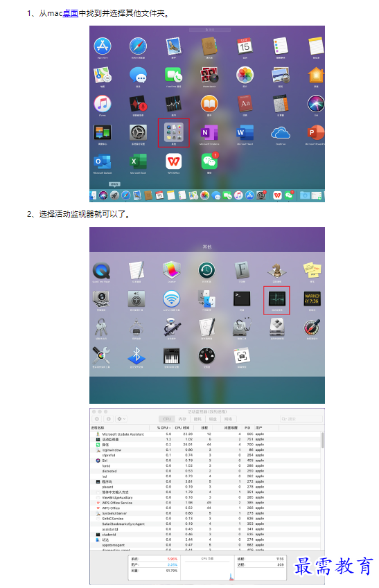Click Activity Monitor process list scrollbar
The height and width of the screenshot is (588, 379).
coord(322,440)
